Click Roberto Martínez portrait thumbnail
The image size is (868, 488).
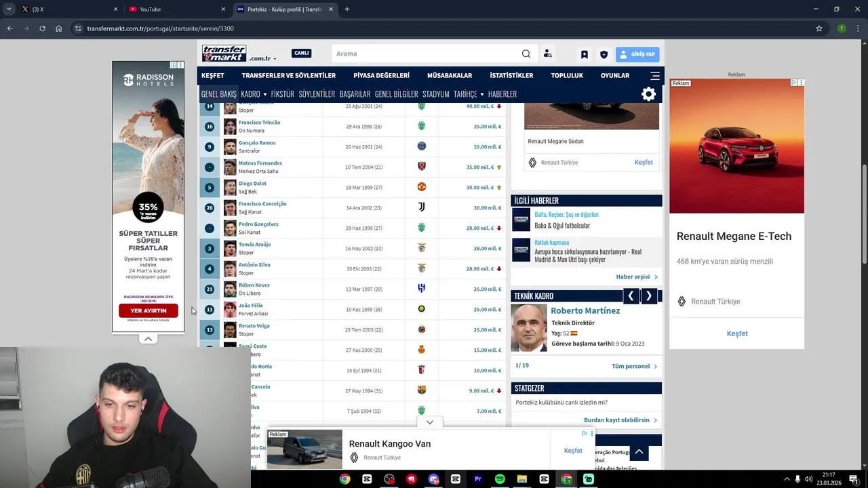[x=529, y=328]
